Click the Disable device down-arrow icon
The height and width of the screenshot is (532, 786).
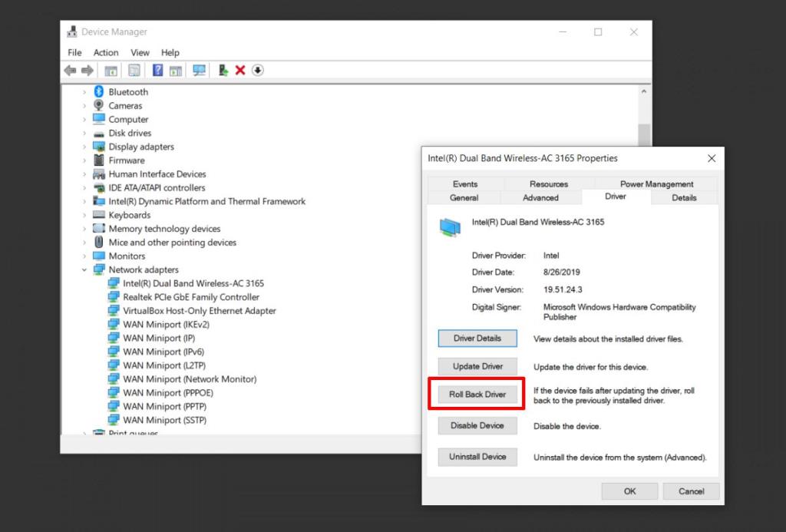(x=258, y=70)
